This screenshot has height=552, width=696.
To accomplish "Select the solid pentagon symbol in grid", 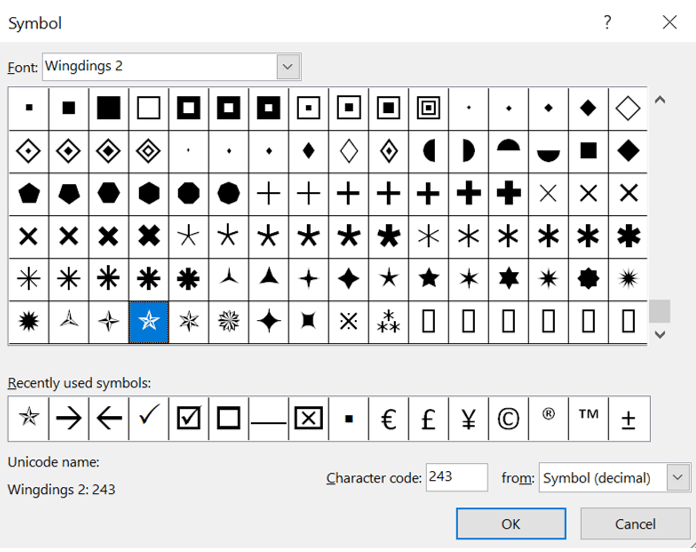I will coord(28,192).
